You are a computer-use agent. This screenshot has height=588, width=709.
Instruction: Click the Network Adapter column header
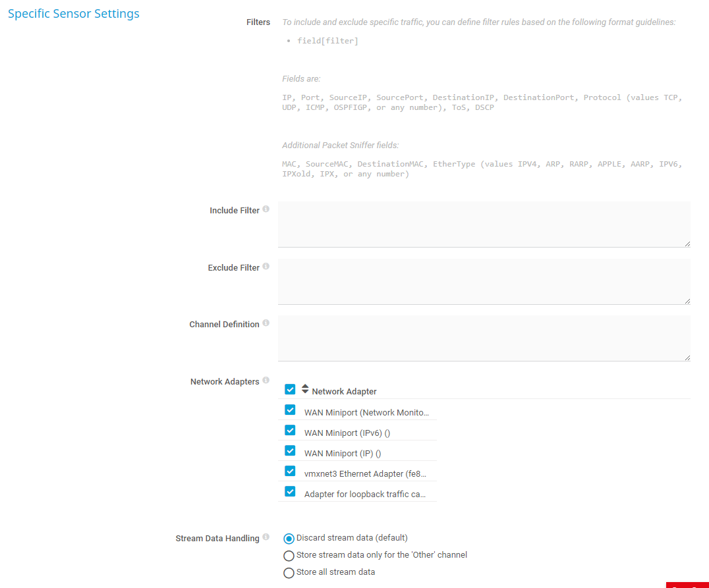pyautogui.click(x=344, y=392)
